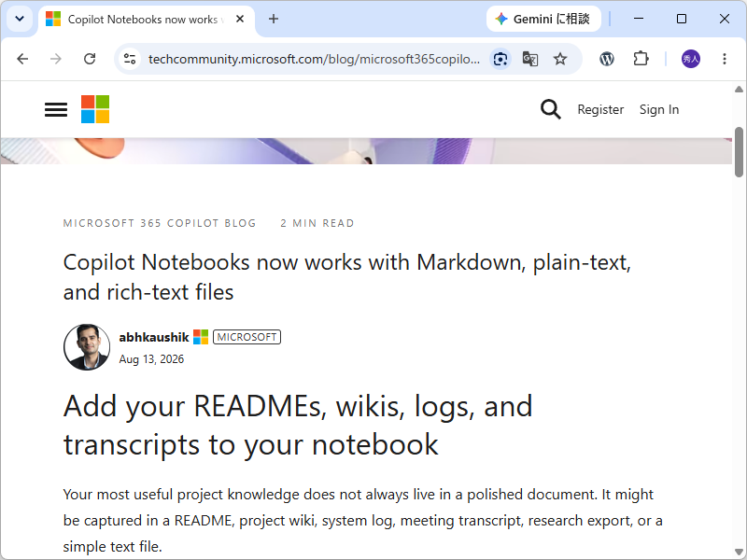747x560 pixels.
Task: Maximize the Chrome window
Action: tap(682, 19)
